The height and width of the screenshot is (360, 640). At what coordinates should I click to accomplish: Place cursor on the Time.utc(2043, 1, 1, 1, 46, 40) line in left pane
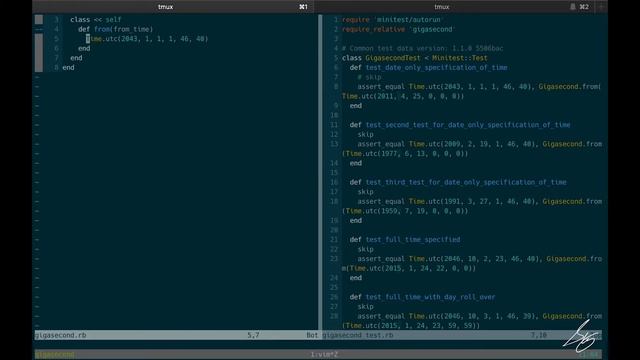pyautogui.click(x=147, y=39)
